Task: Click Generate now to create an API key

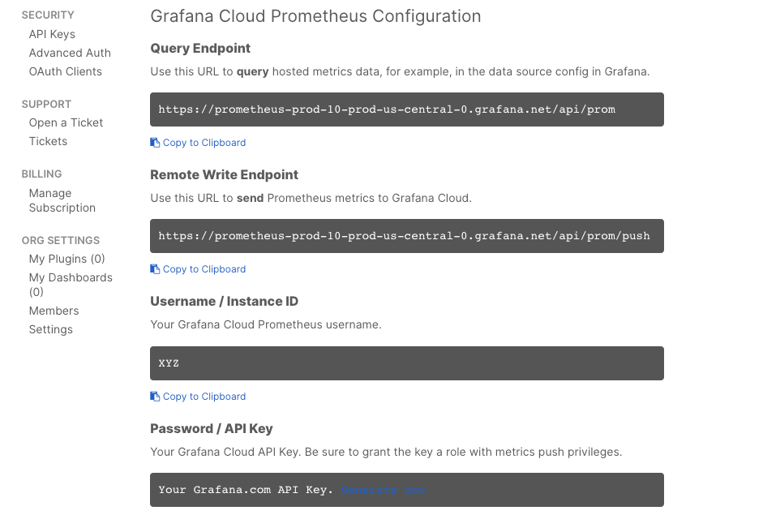Action: tap(382, 489)
